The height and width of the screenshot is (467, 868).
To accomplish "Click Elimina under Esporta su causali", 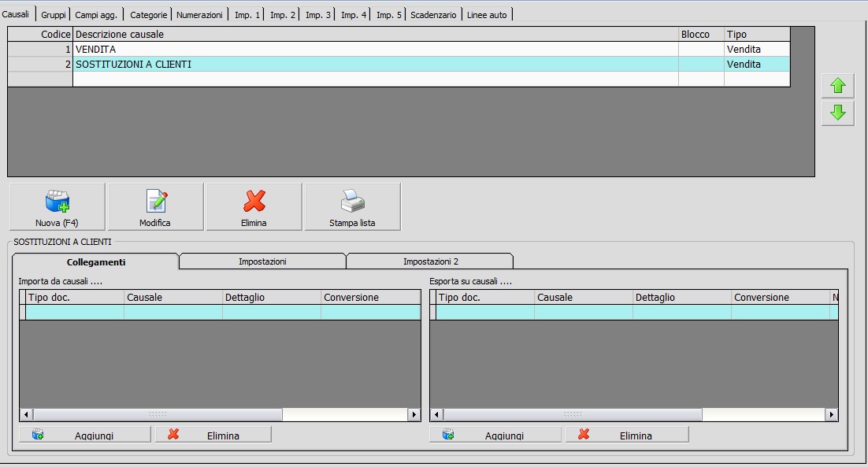I will point(627,435).
